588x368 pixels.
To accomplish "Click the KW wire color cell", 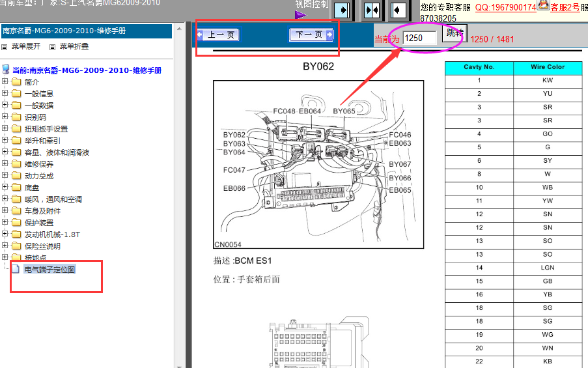I will [x=548, y=80].
